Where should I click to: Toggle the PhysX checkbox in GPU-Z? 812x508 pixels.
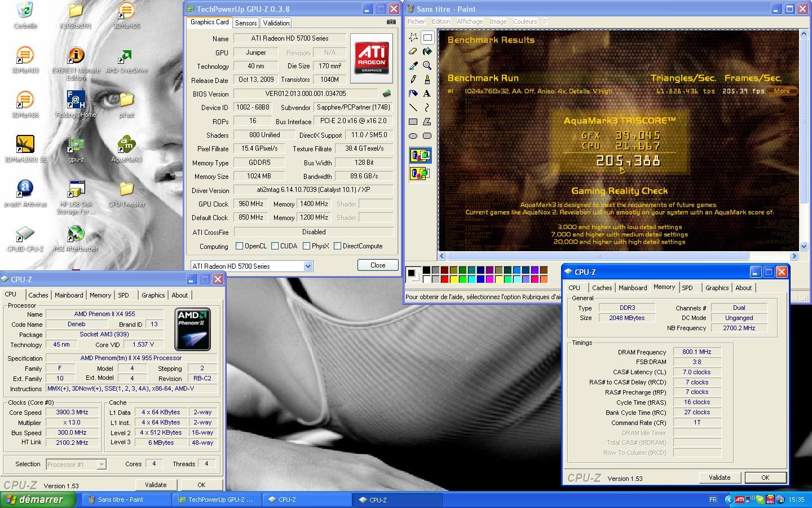pyautogui.click(x=306, y=246)
